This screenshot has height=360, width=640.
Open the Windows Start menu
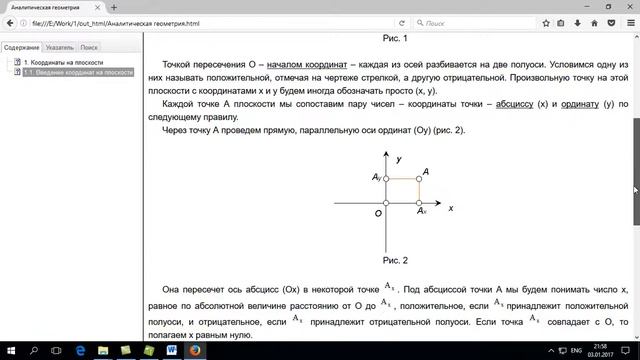tap(11, 351)
